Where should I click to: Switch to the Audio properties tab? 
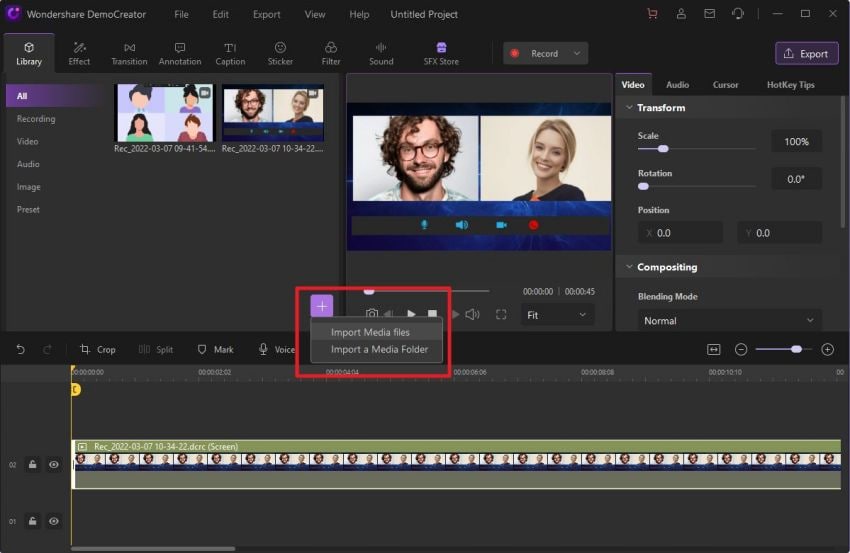(677, 85)
